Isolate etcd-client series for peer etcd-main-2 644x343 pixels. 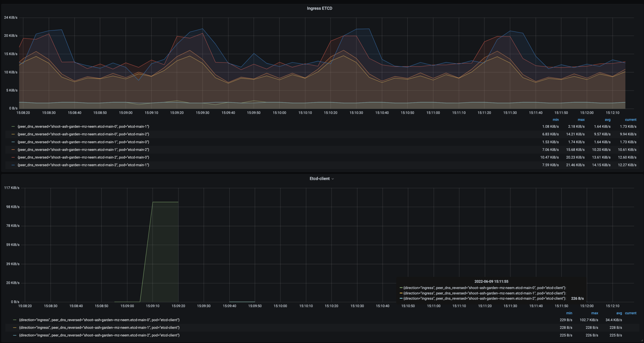coord(99,335)
